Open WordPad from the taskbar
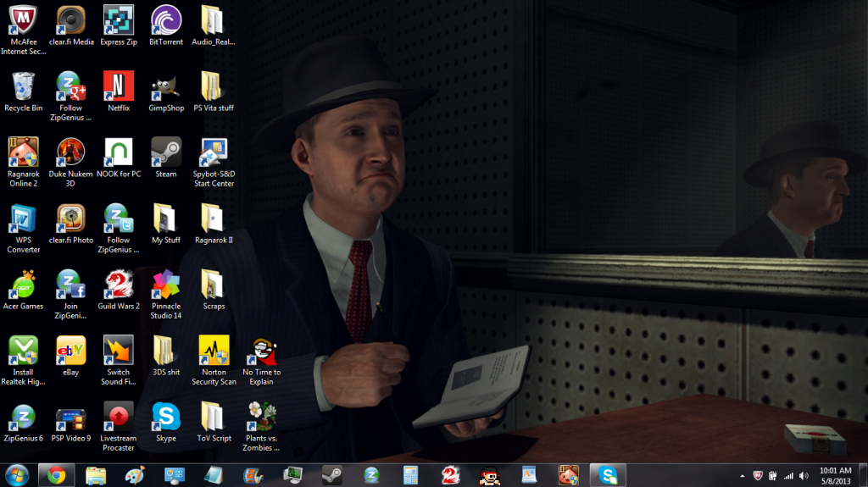 pyautogui.click(x=529, y=475)
